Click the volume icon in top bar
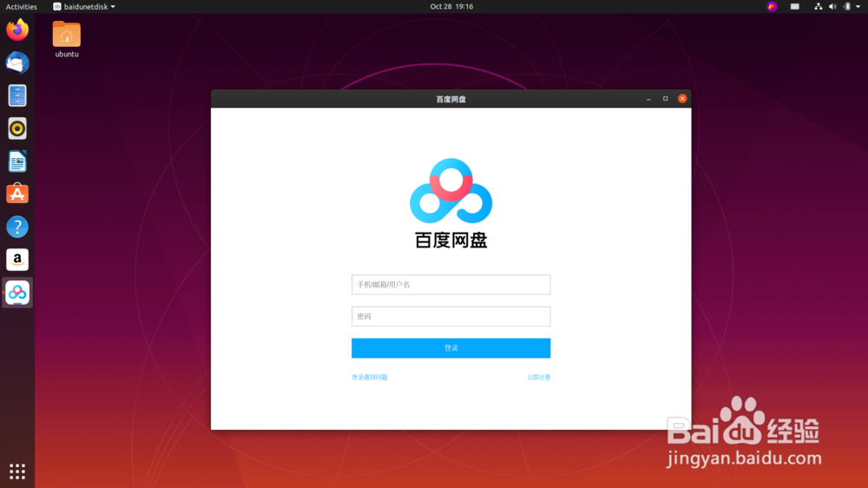The width and height of the screenshot is (868, 488). [832, 7]
